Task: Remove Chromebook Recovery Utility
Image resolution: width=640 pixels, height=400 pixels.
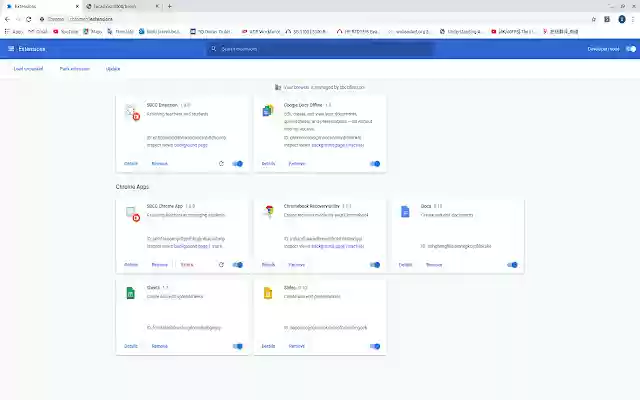Action: [297, 265]
